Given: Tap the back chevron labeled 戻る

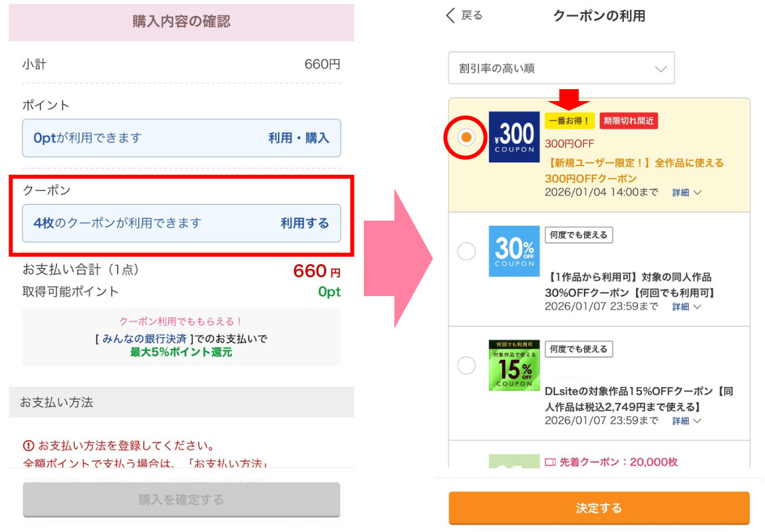Looking at the screenshot, I should pyautogui.click(x=464, y=15).
